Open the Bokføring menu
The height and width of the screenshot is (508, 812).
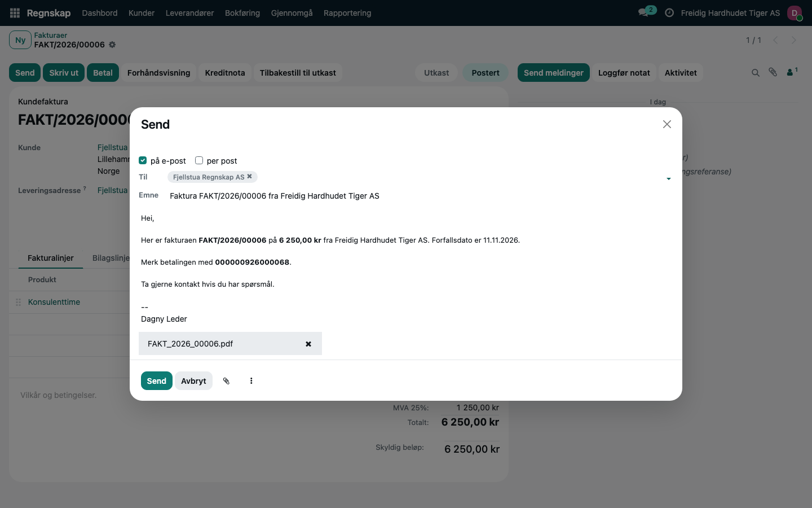(242, 13)
